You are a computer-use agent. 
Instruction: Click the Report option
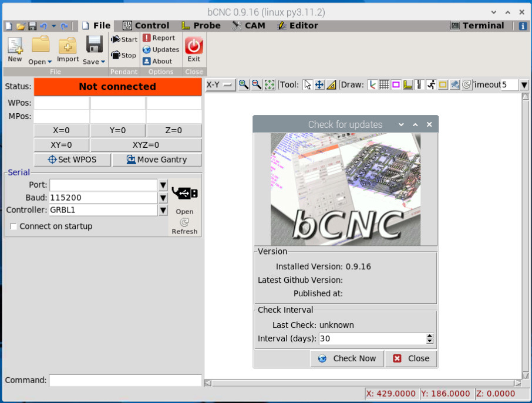coord(159,38)
